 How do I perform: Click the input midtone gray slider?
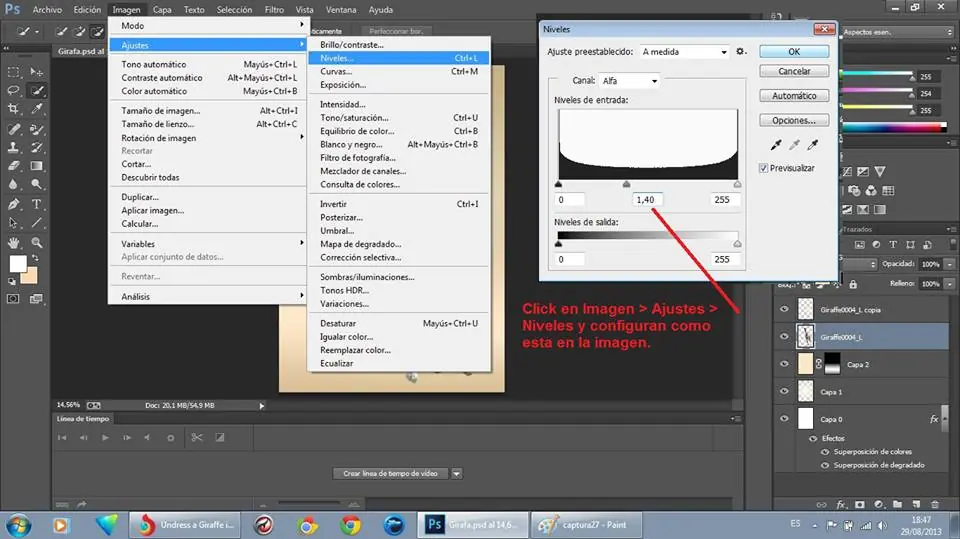coord(626,184)
